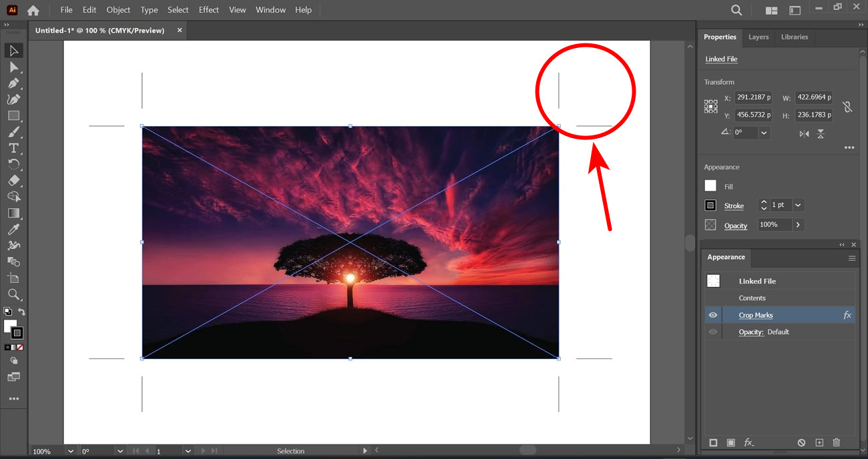868x459 pixels.
Task: Click the Crop Marks fx button
Action: [x=847, y=314]
